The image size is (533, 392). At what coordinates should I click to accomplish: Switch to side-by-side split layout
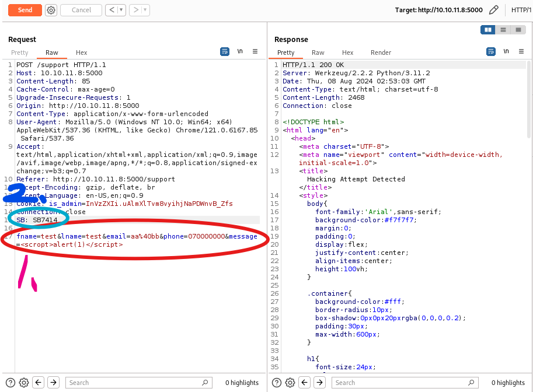point(488,30)
